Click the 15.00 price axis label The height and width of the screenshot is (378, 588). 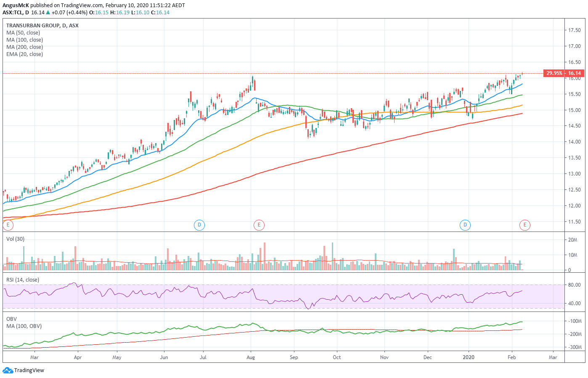coord(575,110)
